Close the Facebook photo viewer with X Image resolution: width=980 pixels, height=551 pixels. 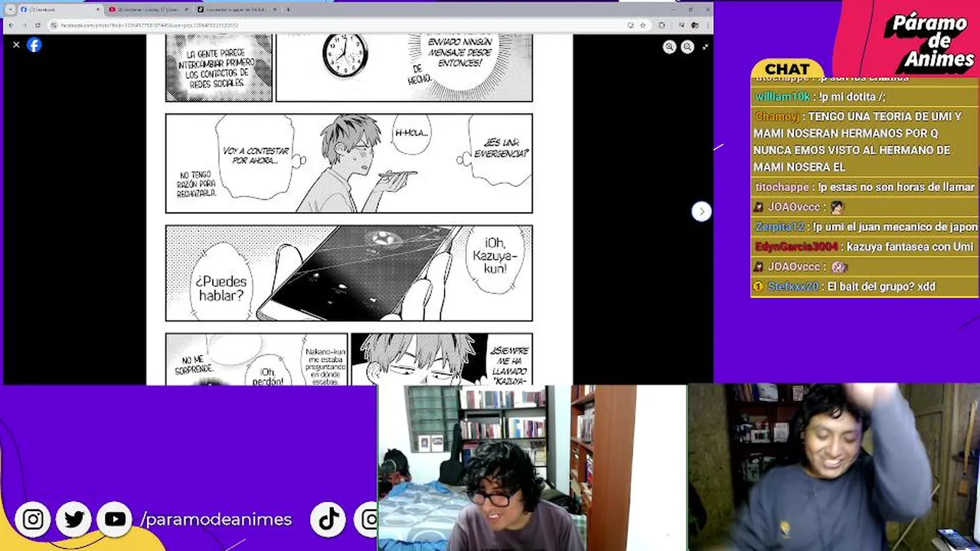point(16,45)
